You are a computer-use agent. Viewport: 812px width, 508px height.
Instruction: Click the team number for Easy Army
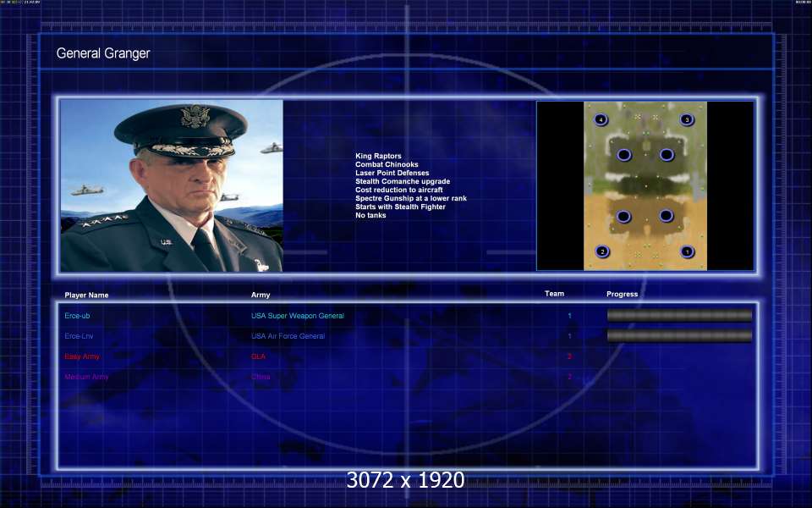coord(569,356)
